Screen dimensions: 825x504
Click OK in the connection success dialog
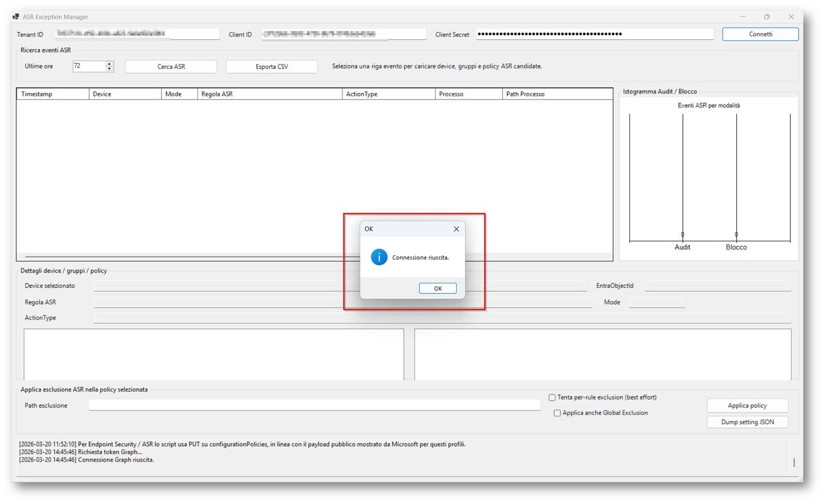pyautogui.click(x=438, y=288)
